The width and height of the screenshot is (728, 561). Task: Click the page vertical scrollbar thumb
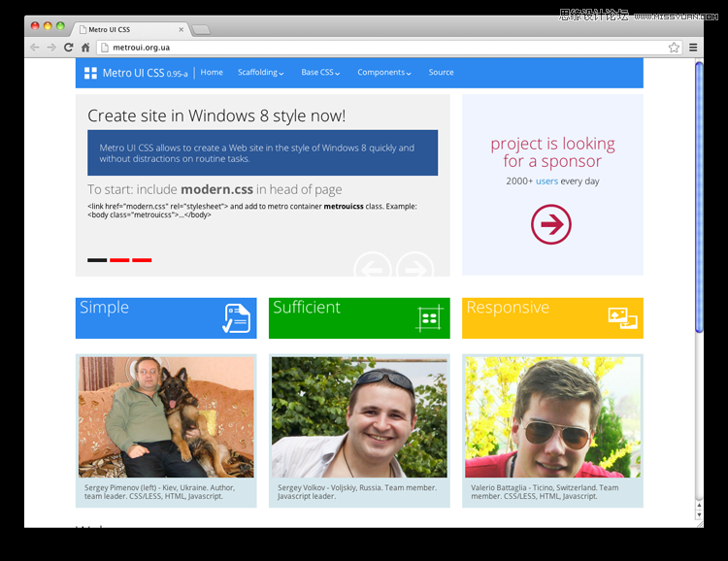699,197
